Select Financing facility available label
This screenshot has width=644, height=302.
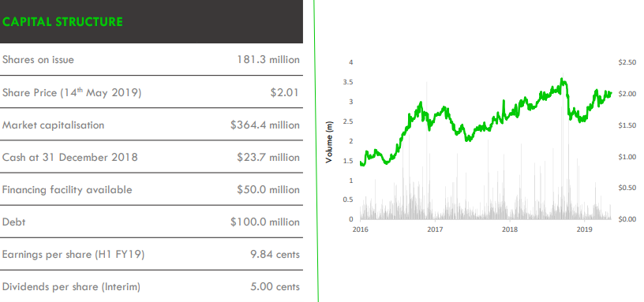pos(67,190)
